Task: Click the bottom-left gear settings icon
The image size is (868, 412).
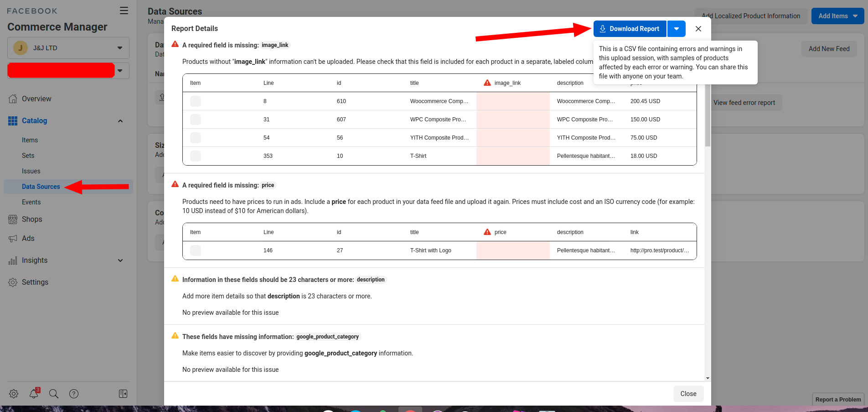Action: pyautogui.click(x=14, y=394)
